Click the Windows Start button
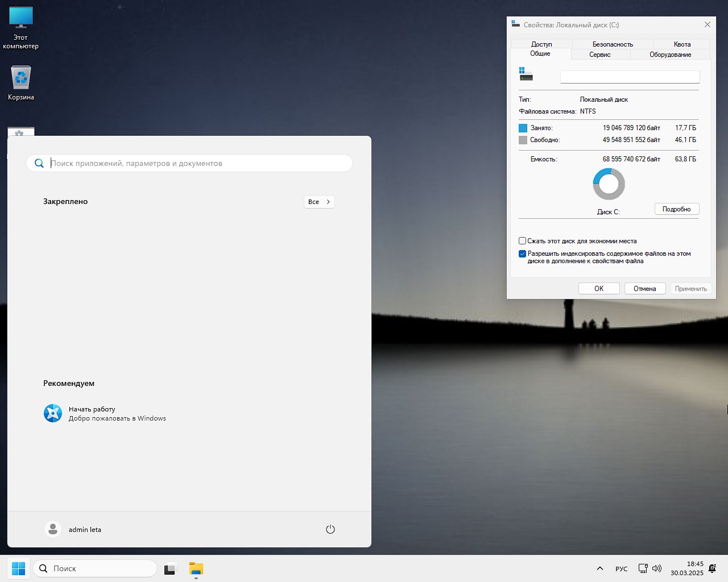This screenshot has width=728, height=582. 18,568
